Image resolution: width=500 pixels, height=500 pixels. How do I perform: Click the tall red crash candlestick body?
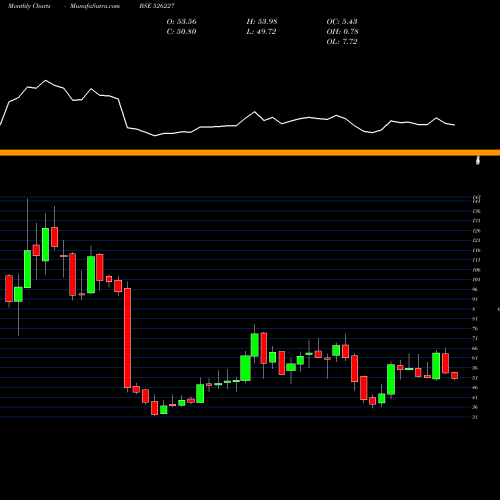tap(127, 338)
